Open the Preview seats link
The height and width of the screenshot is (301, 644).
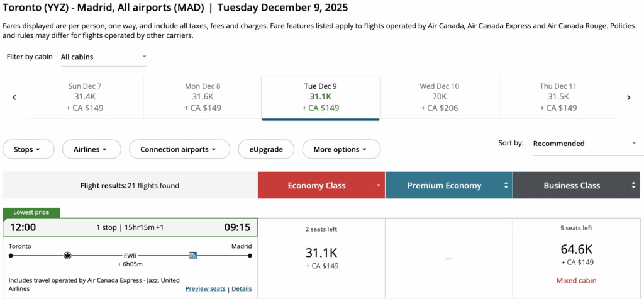point(205,289)
